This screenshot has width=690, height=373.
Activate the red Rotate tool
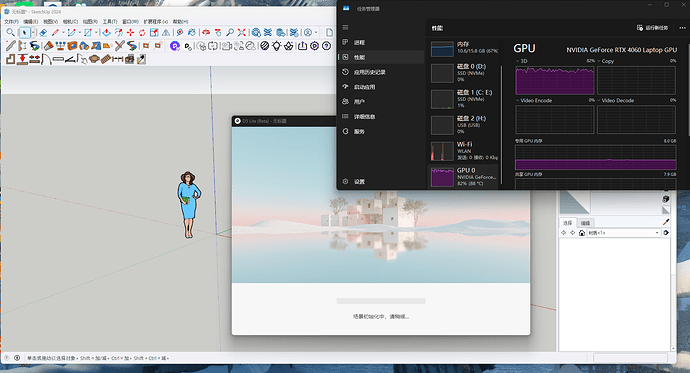pyautogui.click(x=142, y=33)
